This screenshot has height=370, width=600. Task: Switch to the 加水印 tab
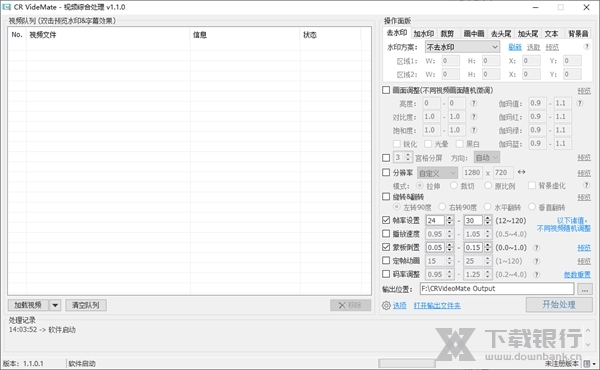[424, 34]
